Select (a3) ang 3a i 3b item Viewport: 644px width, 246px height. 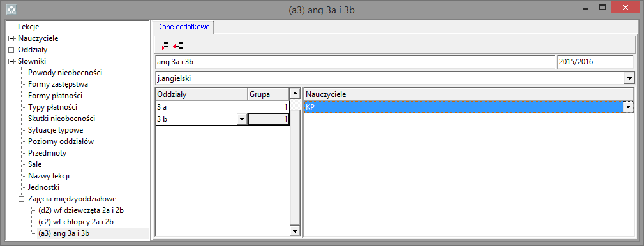[64, 234]
